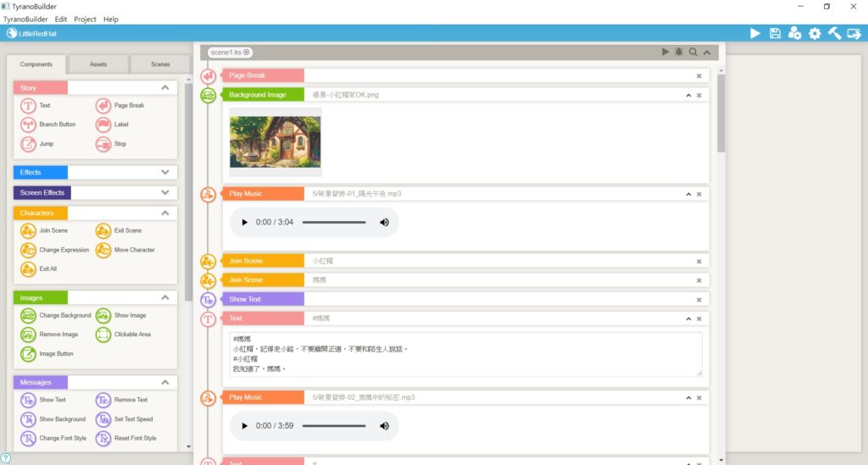Select the Reset Font Style component
868x465 pixels.
[126, 439]
